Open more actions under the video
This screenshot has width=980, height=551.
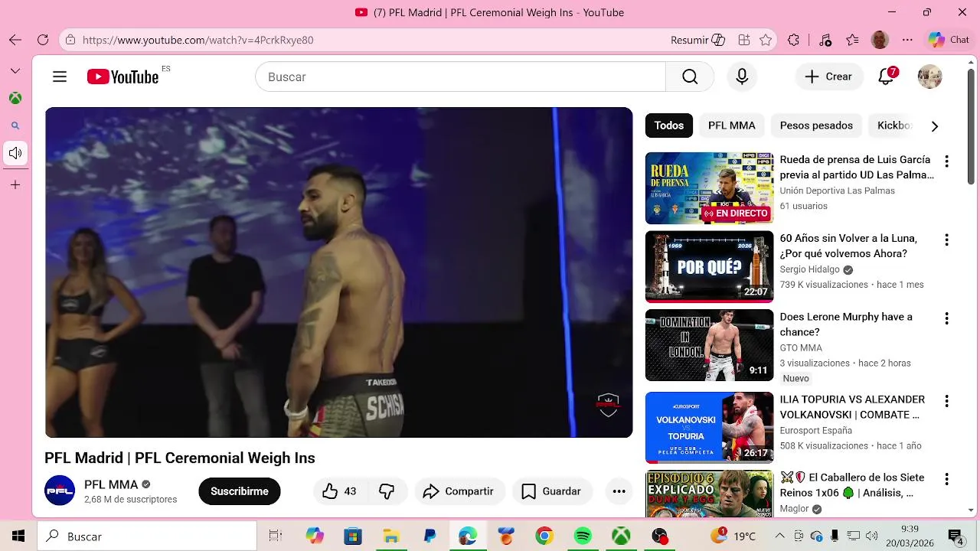pos(619,491)
